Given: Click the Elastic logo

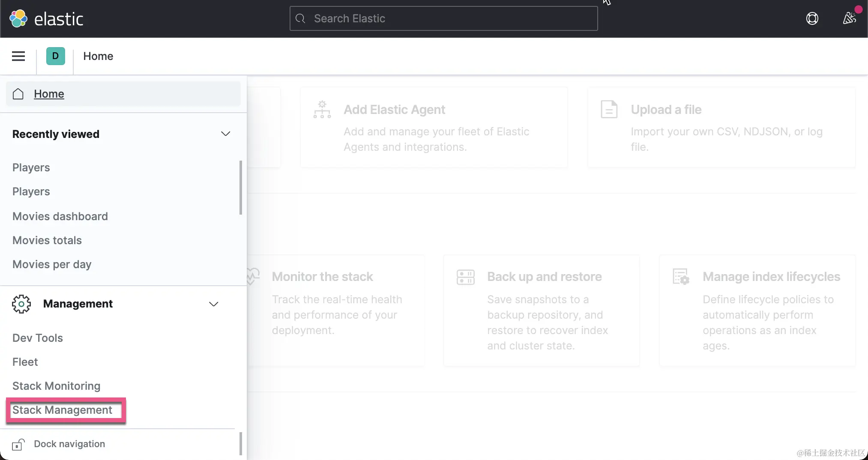Looking at the screenshot, I should click(46, 19).
